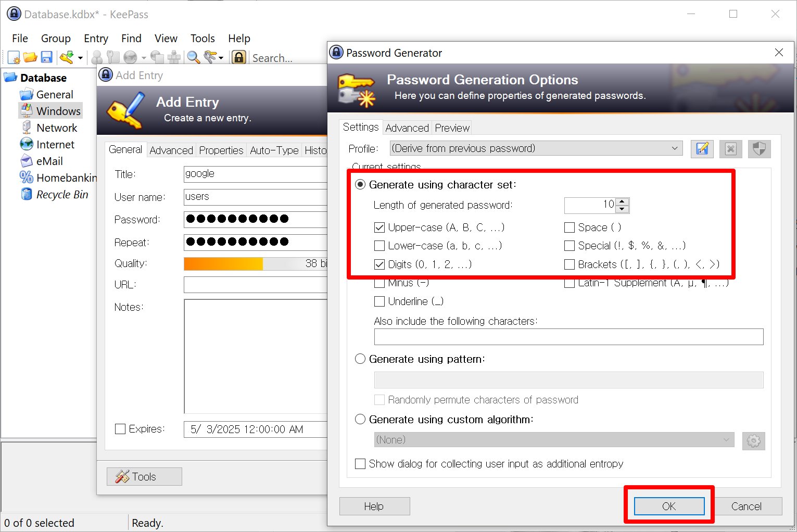
Task: Uncheck the Digits checkbox
Action: pos(379,264)
